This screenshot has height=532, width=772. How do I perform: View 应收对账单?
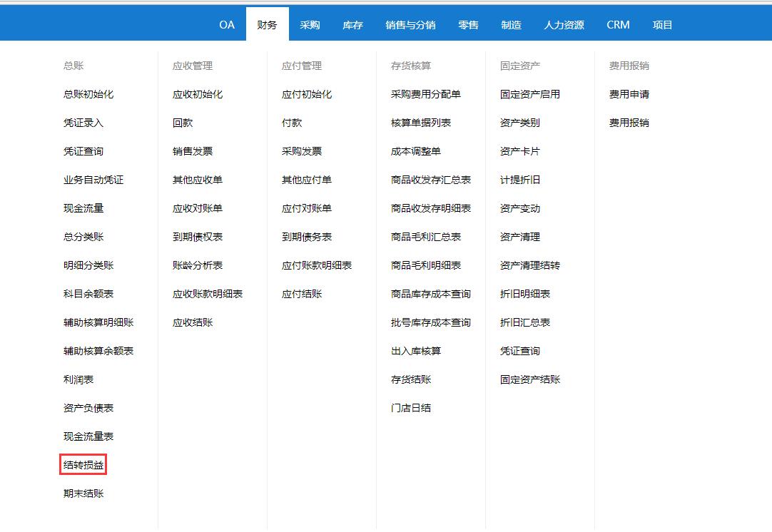click(198, 208)
